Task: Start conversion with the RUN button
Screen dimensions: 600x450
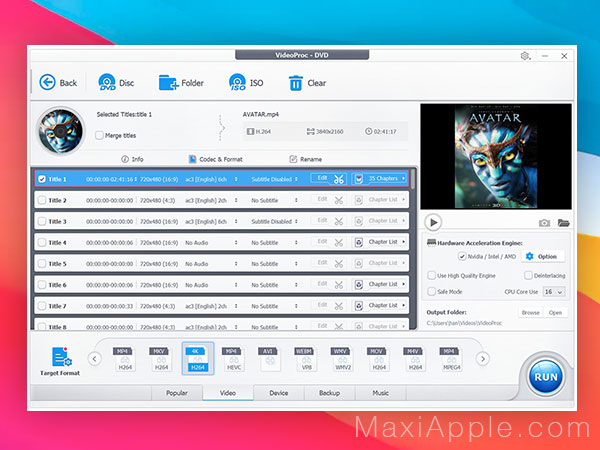Action: tap(546, 377)
